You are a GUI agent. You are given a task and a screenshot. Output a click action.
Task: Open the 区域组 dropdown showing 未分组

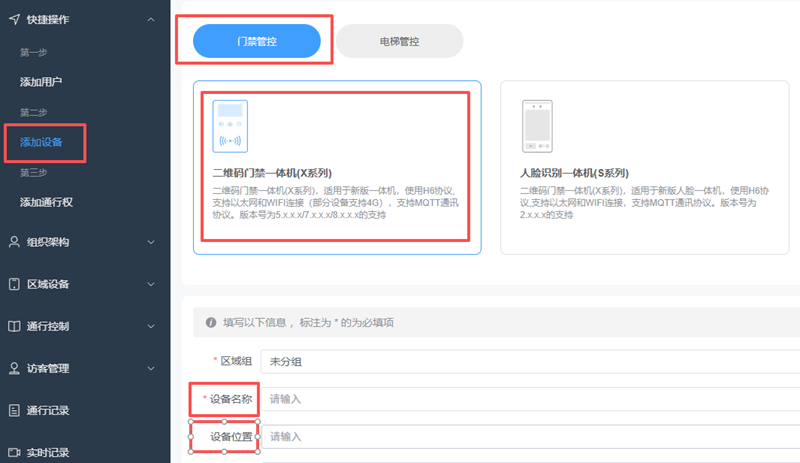click(x=530, y=360)
